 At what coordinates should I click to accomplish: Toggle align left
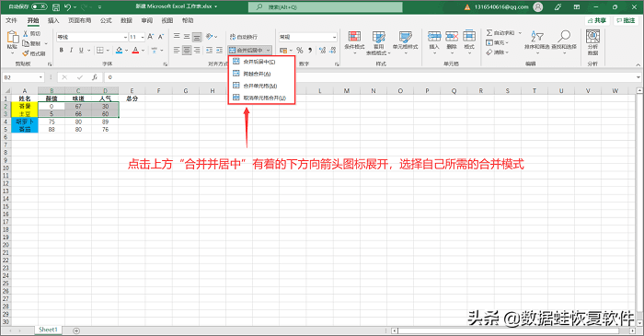tap(177, 50)
